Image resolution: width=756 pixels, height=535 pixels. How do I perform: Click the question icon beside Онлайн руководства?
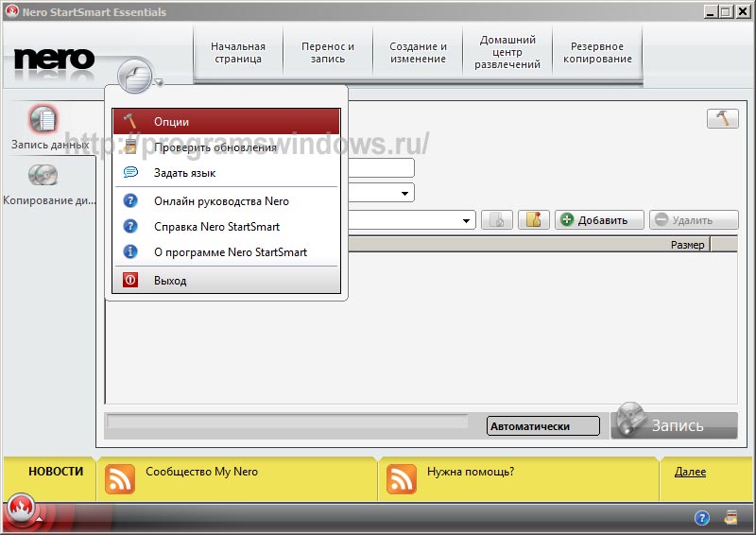coord(130,200)
